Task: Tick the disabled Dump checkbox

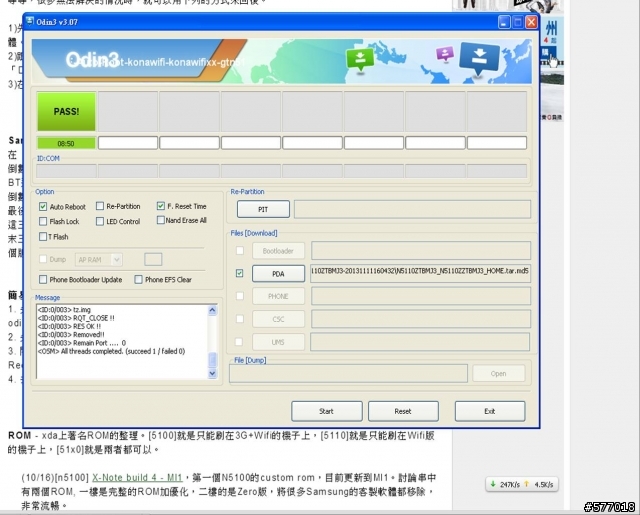Action: point(43,259)
